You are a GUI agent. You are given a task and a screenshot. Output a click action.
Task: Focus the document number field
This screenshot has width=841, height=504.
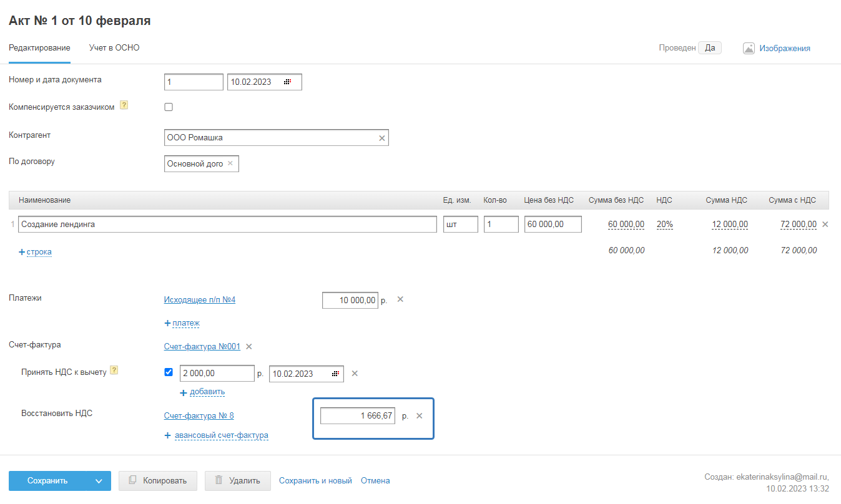194,82
